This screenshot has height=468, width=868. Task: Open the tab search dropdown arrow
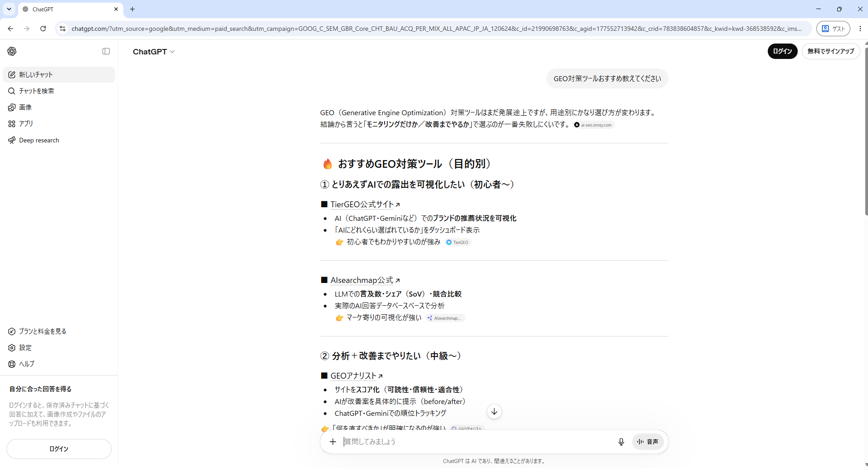pyautogui.click(x=9, y=9)
